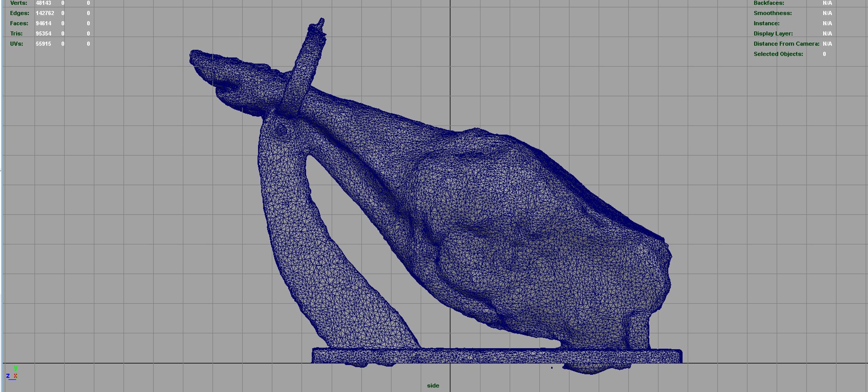Click the 'Distance From Camera:' label

coord(786,44)
